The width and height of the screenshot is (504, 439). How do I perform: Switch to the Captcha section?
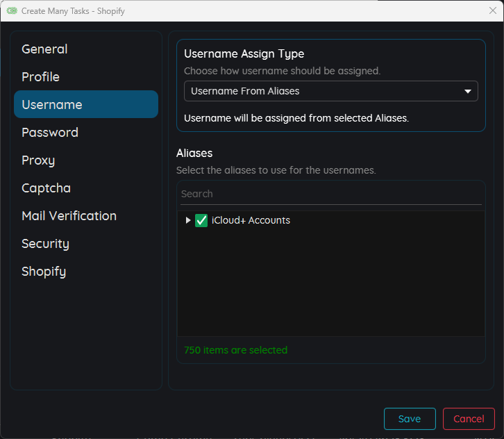[46, 188]
